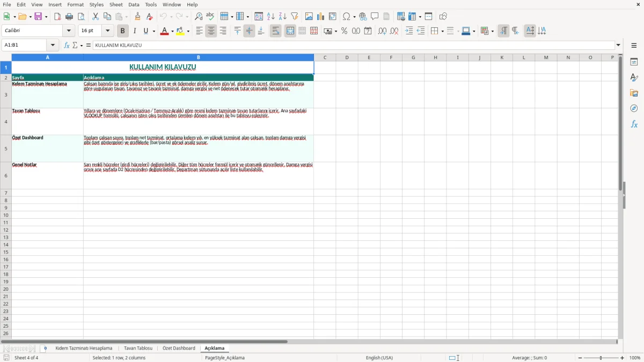Open the Sheet menu
This screenshot has width=644, height=362.
click(x=116, y=4)
